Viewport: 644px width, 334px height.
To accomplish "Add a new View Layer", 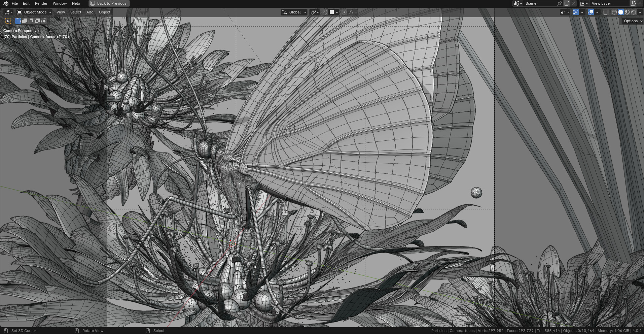I will click(633, 3).
